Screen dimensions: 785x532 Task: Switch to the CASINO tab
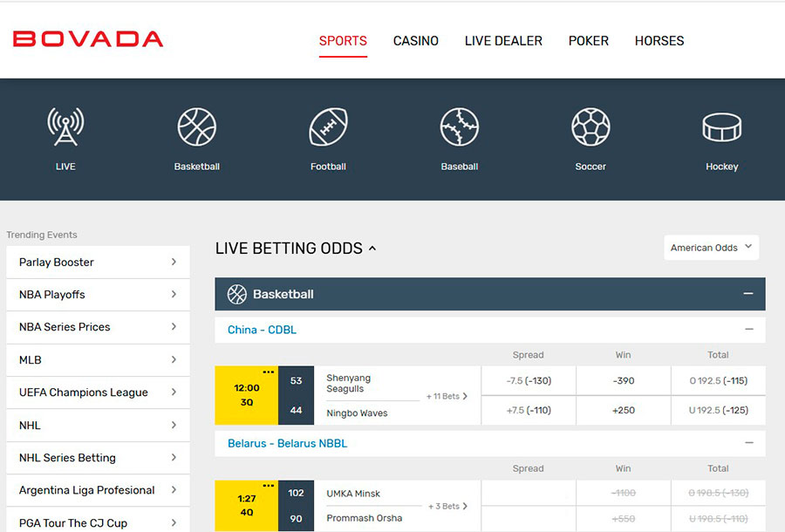coord(416,41)
